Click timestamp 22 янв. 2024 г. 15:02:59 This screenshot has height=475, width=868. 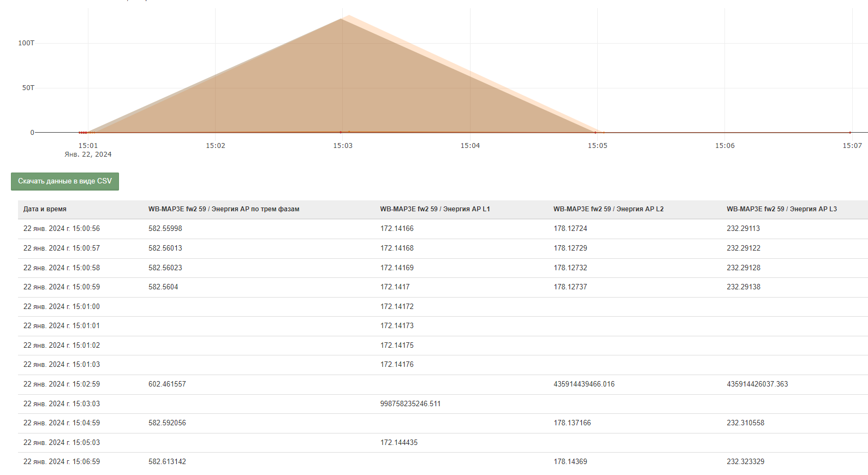pyautogui.click(x=62, y=384)
